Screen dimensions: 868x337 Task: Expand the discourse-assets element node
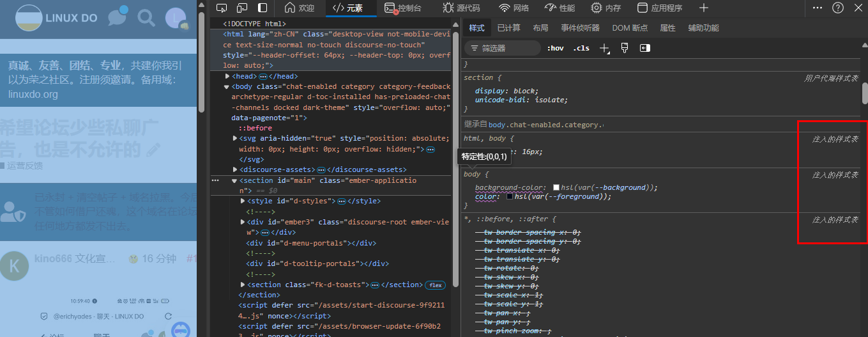pos(235,169)
